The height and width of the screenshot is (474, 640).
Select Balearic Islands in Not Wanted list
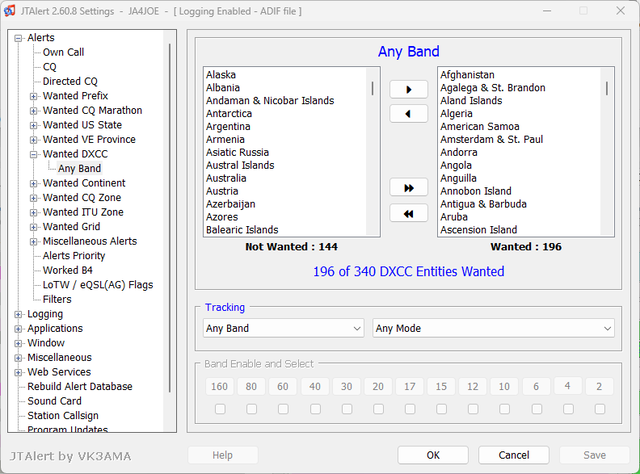[242, 230]
